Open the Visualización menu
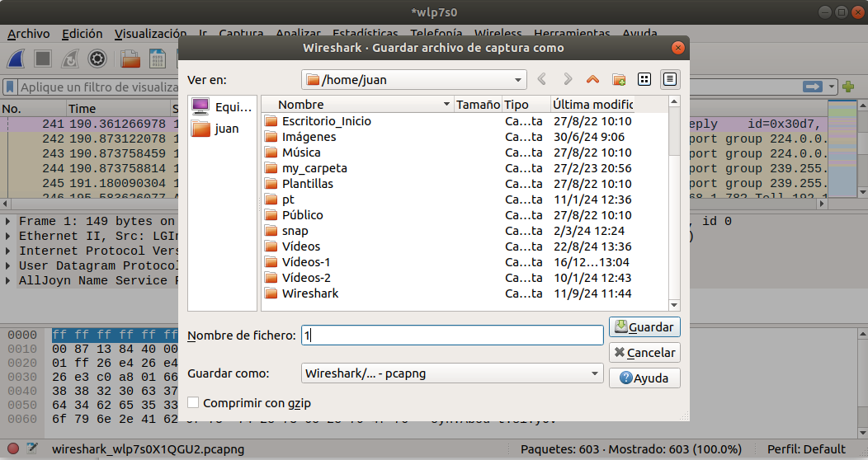The height and width of the screenshot is (460, 868). coord(150,34)
